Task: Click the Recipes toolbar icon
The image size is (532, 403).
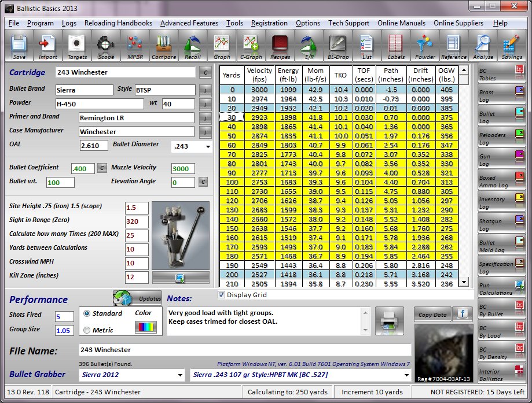Action: [x=280, y=46]
